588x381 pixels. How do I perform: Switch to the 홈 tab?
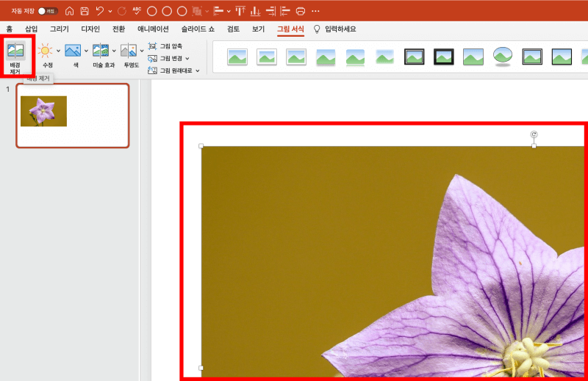pos(10,29)
